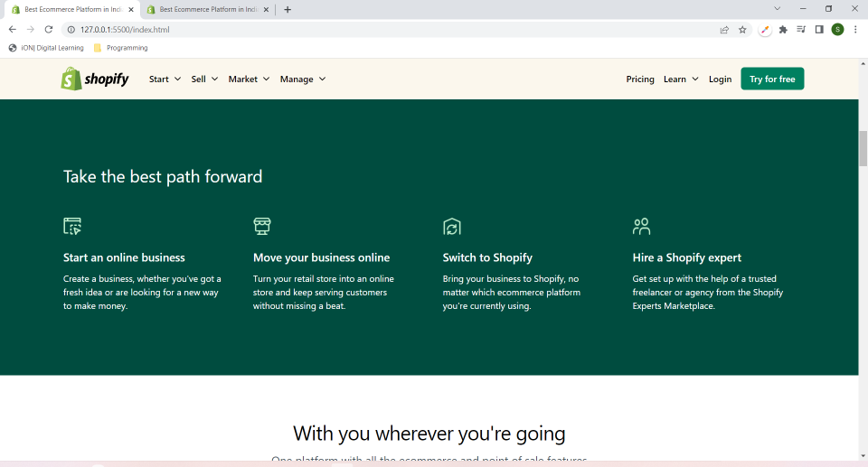Open the iON Digital Learning bookmark
Viewport: 868px width, 467px height.
[46, 48]
